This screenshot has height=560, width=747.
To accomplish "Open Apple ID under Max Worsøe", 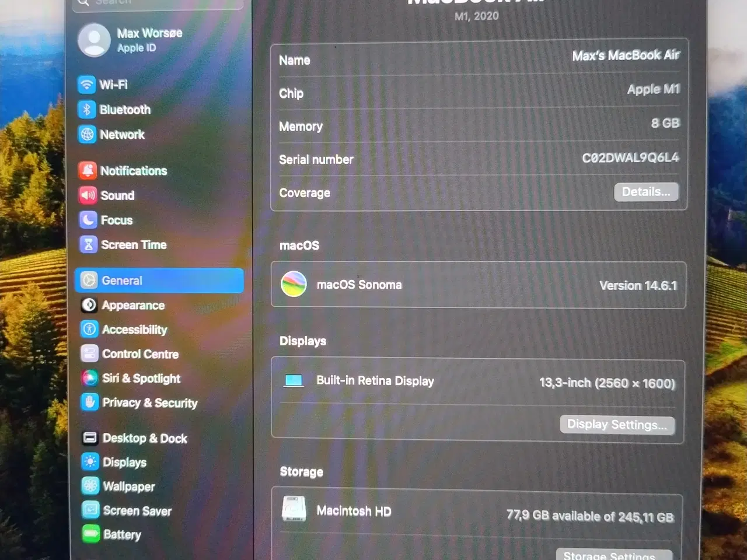I will click(x=137, y=48).
